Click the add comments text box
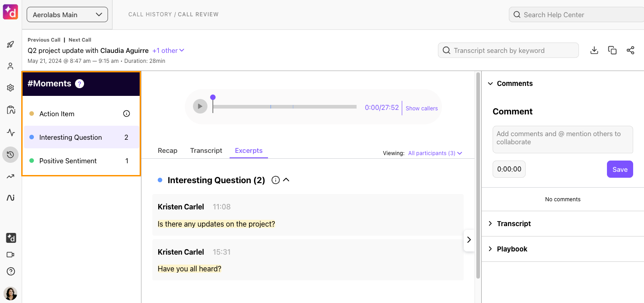Screen dimensions: 644x303 (x=563, y=139)
